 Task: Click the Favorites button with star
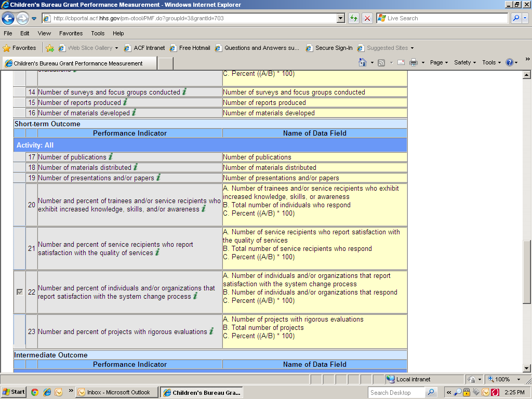point(19,48)
